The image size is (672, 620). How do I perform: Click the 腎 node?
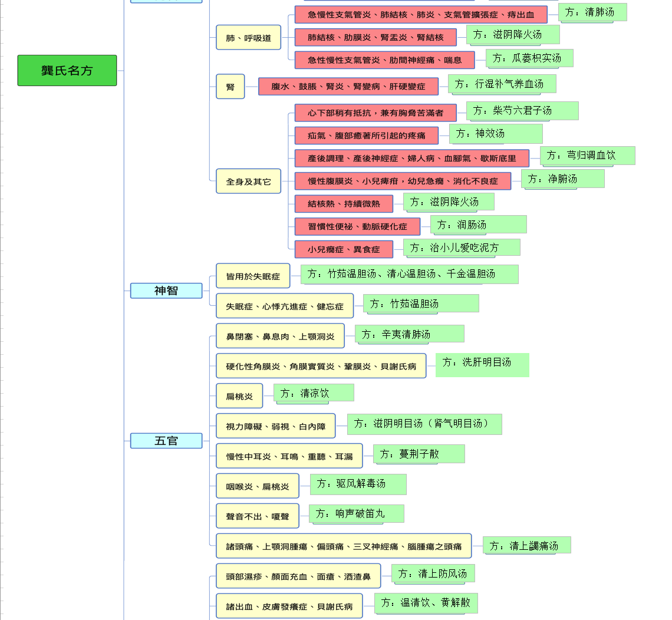tap(230, 87)
